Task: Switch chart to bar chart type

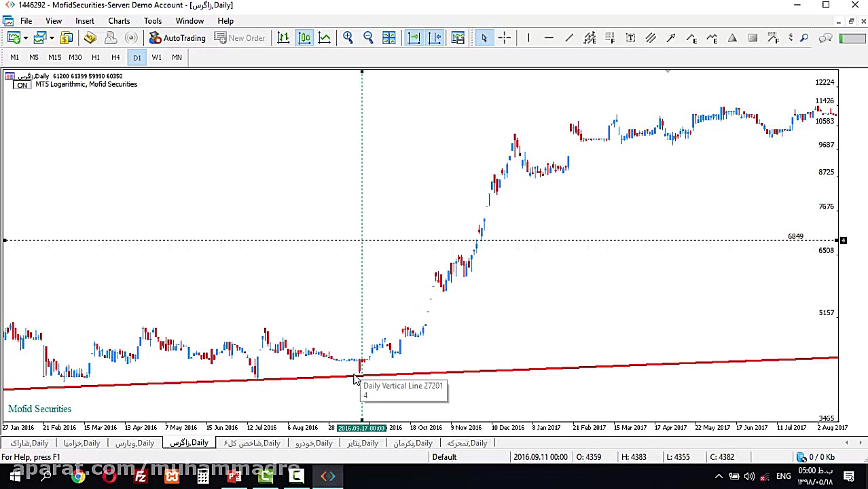Action: [x=283, y=38]
